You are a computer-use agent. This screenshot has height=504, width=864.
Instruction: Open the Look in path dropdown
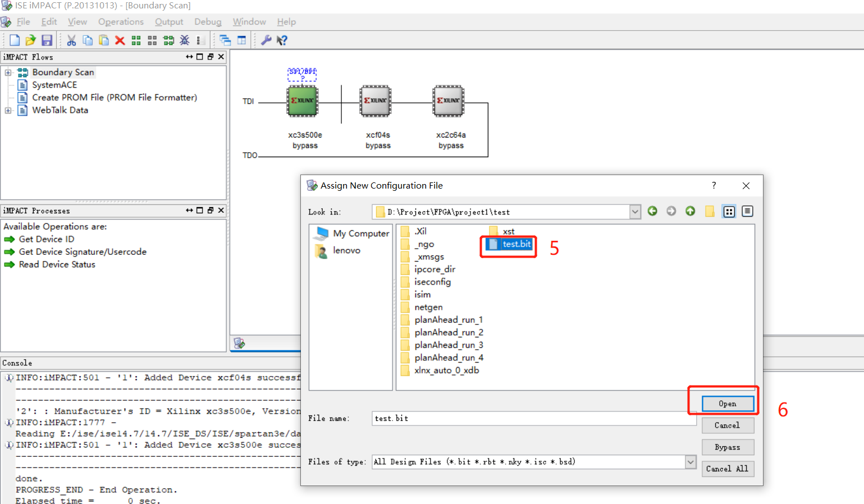click(635, 212)
